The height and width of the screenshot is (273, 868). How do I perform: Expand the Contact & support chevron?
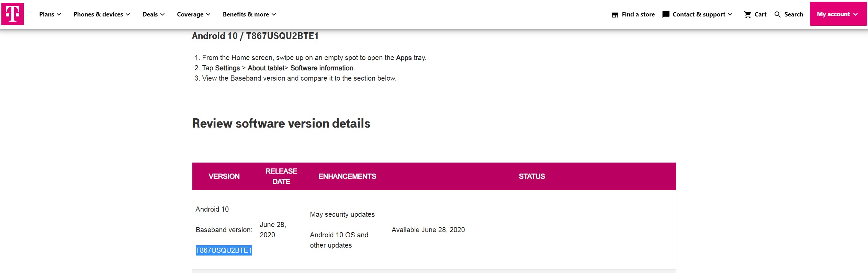[730, 14]
